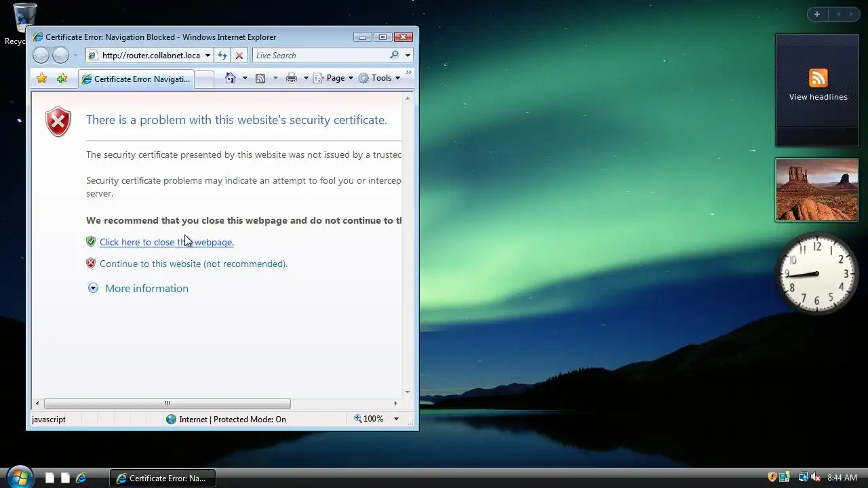The image size is (868, 488).
Task: Open the zoom level dropdown arrow
Action: tap(396, 419)
